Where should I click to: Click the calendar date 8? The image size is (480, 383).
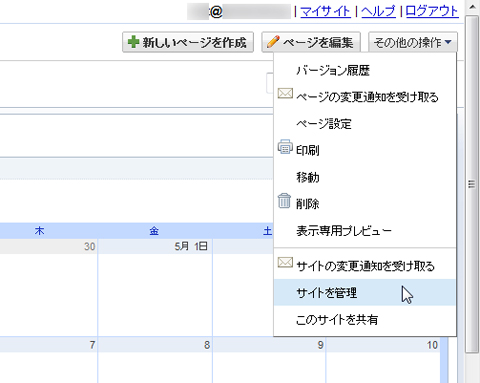pos(207,345)
